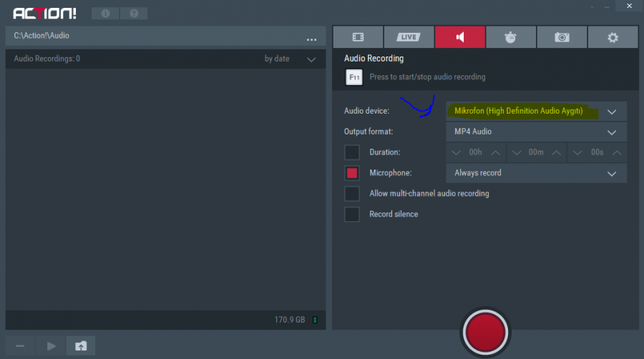Enable the Record silence checkbox
644x359 pixels.
[x=352, y=214]
